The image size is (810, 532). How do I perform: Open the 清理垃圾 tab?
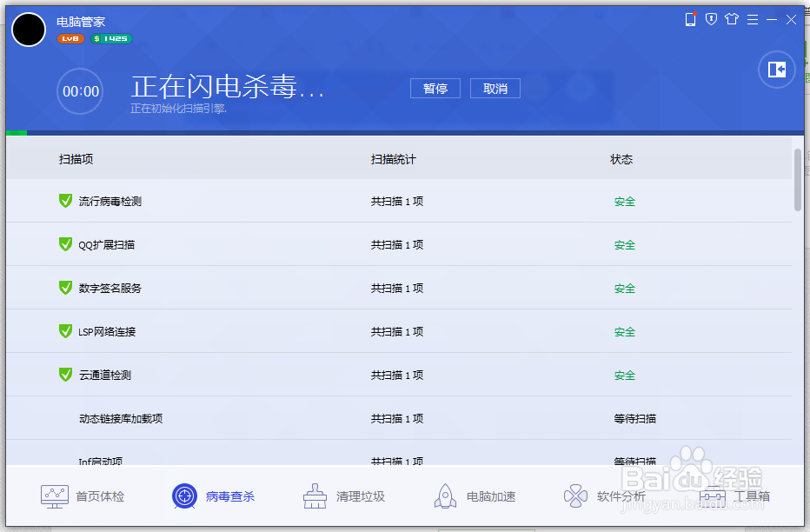point(343,496)
